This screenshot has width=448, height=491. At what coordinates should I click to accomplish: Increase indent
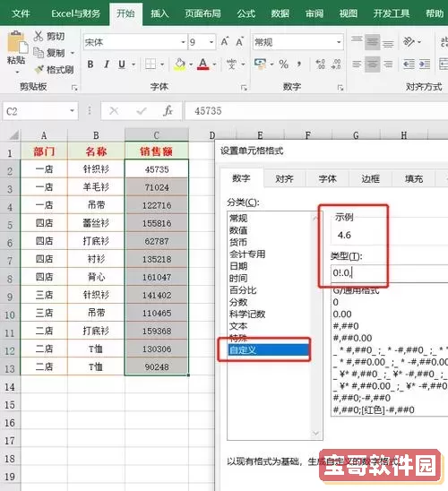(x=425, y=65)
